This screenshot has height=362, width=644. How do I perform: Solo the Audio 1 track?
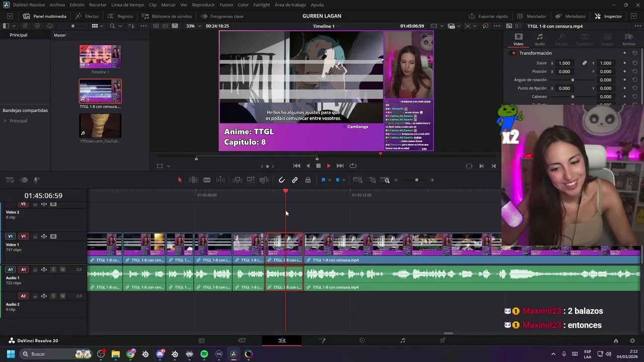point(53,269)
